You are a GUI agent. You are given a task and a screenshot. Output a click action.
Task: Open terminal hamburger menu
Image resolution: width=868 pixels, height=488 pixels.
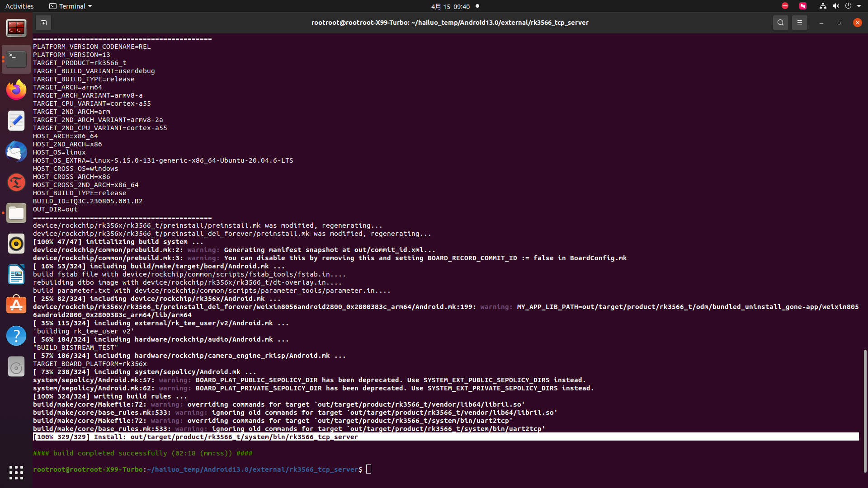799,23
